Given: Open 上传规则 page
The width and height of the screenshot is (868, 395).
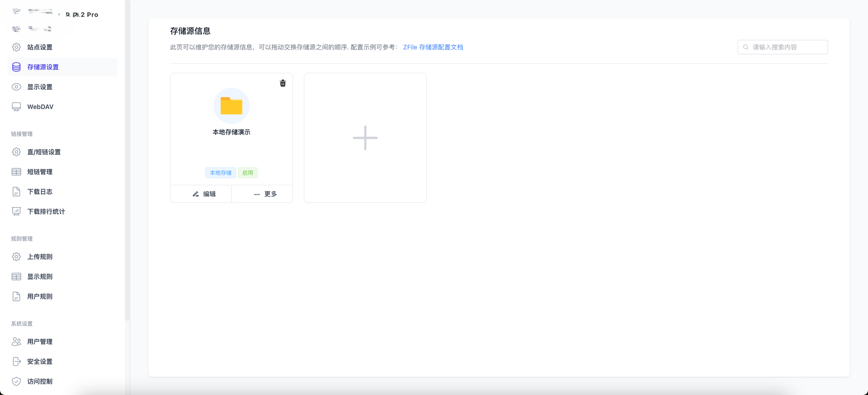Looking at the screenshot, I should coord(62,257).
